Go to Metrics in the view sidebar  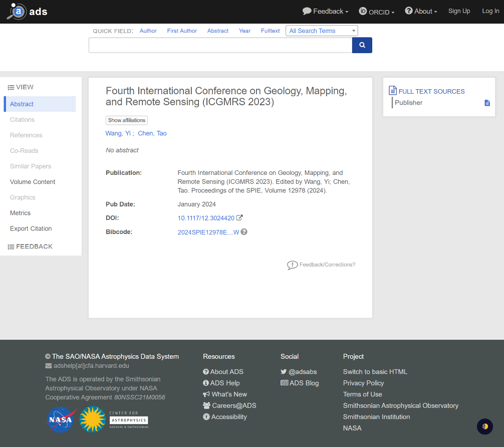click(21, 213)
